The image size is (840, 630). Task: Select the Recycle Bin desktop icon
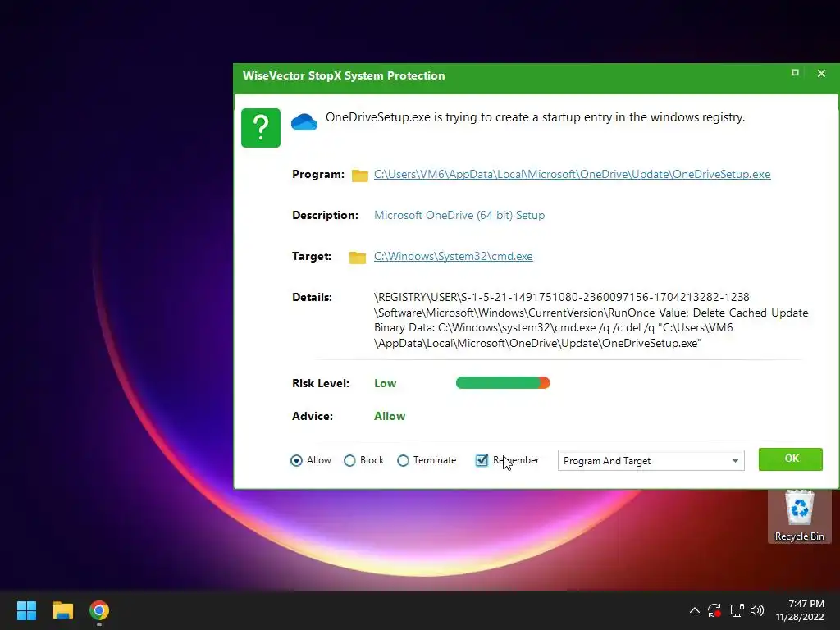click(x=799, y=516)
